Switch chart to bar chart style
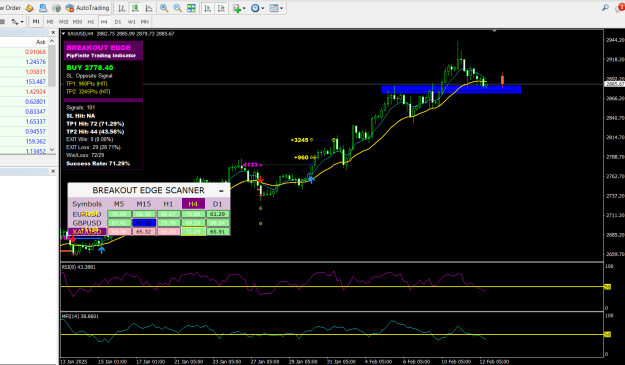The height and width of the screenshot is (365, 625). pyautogui.click(x=122, y=8)
